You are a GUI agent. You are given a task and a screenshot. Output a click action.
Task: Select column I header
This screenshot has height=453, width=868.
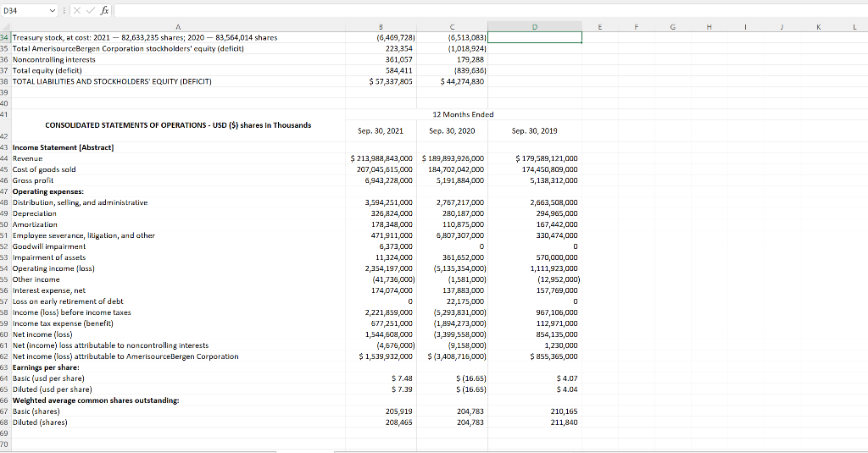tap(745, 26)
